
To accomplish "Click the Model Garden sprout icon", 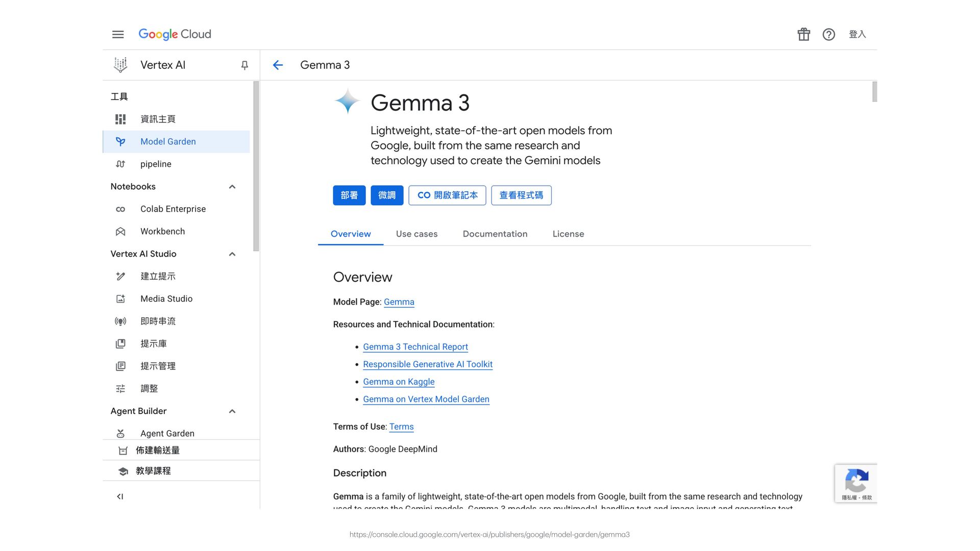I will click(120, 141).
